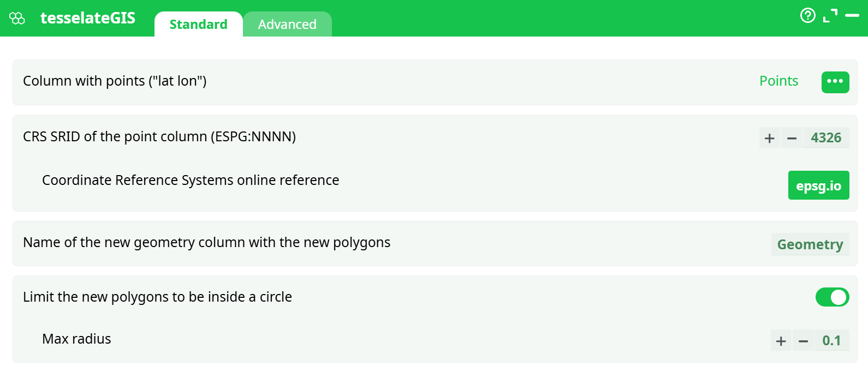Open the three-dot column picker button

[x=835, y=82]
